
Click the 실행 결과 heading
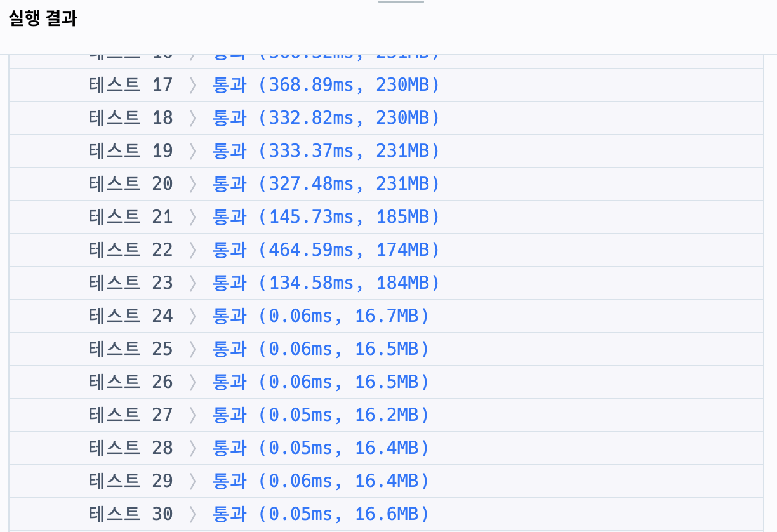pyautogui.click(x=43, y=18)
